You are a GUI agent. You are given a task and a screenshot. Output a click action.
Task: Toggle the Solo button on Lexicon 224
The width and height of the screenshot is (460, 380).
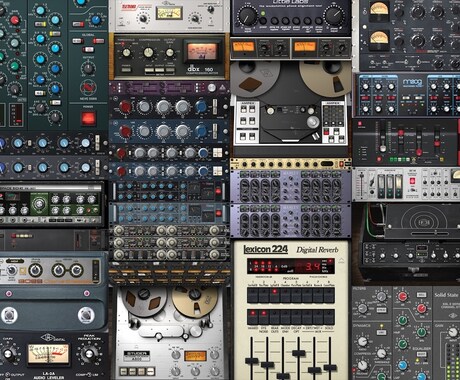(329, 317)
